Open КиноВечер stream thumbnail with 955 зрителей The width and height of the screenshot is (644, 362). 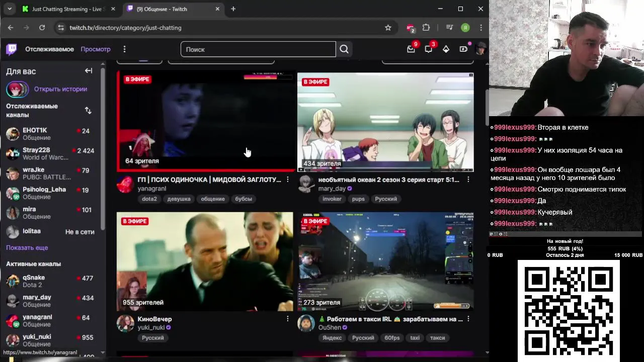point(205,261)
